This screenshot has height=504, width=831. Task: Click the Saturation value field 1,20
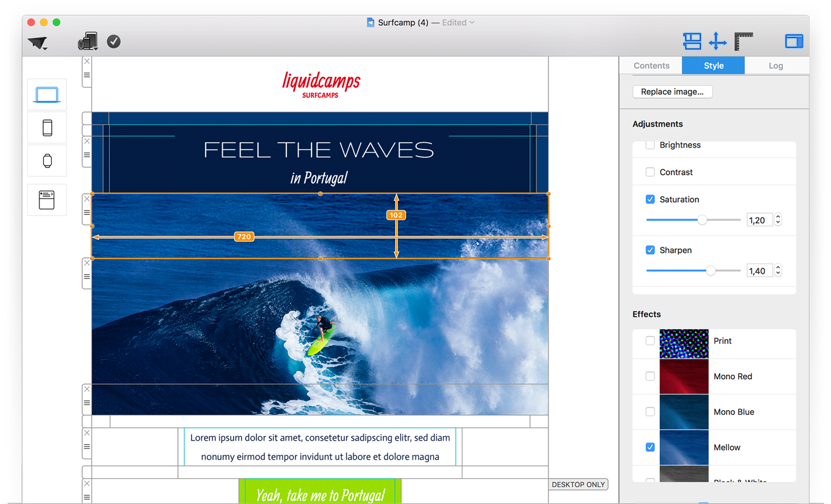coord(760,220)
